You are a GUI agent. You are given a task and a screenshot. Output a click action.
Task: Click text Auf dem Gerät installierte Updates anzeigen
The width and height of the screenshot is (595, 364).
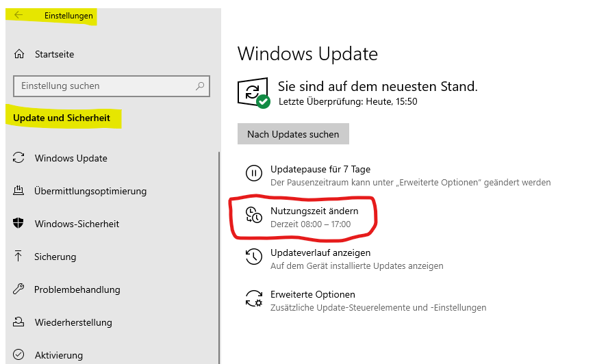(357, 265)
